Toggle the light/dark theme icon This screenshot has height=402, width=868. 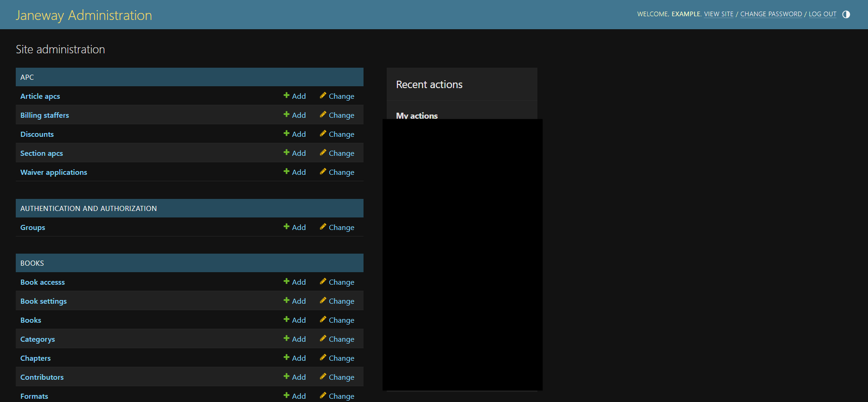click(x=846, y=14)
